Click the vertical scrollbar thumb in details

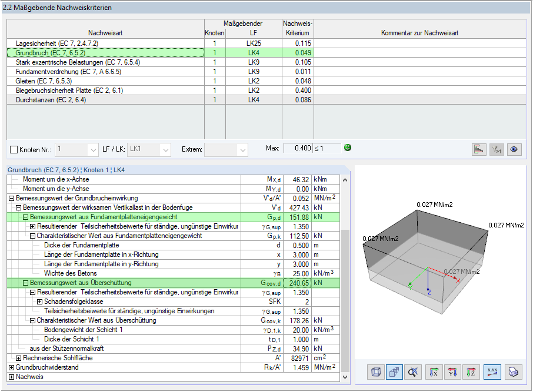[x=345, y=301]
